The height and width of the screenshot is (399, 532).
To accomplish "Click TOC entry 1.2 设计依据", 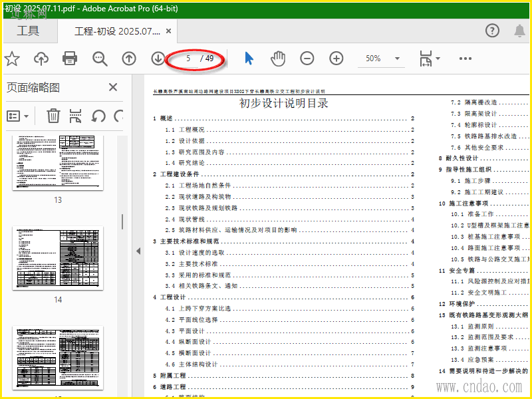I will tap(290, 141).
